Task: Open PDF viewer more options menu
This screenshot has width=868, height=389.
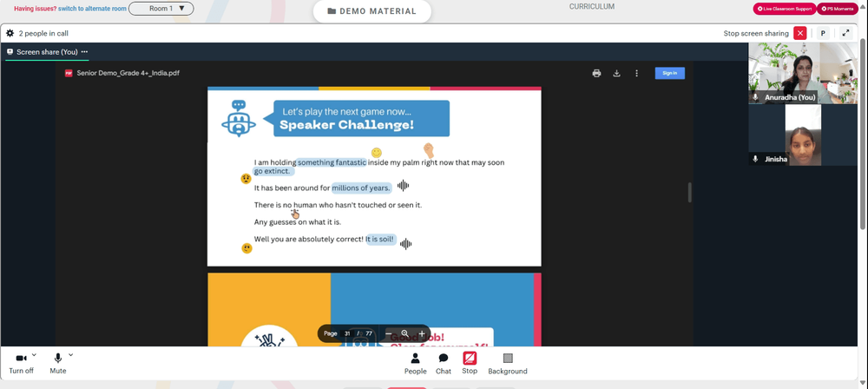Action: (636, 73)
